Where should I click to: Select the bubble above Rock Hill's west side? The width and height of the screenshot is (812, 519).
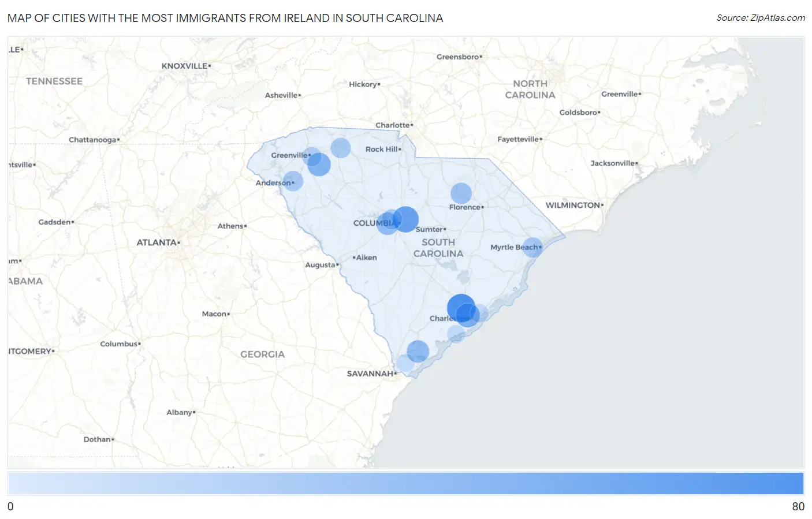click(341, 148)
